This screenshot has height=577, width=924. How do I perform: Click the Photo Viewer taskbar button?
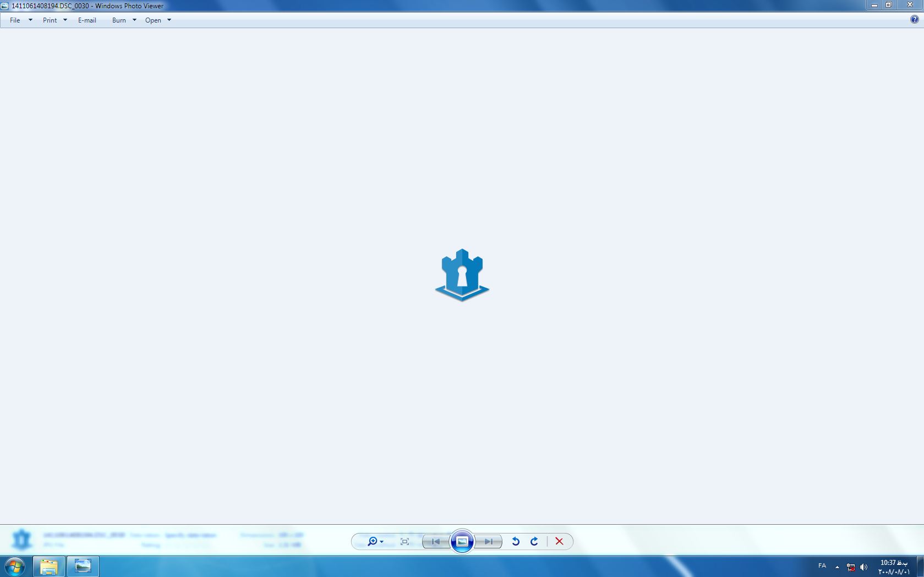coord(83,566)
